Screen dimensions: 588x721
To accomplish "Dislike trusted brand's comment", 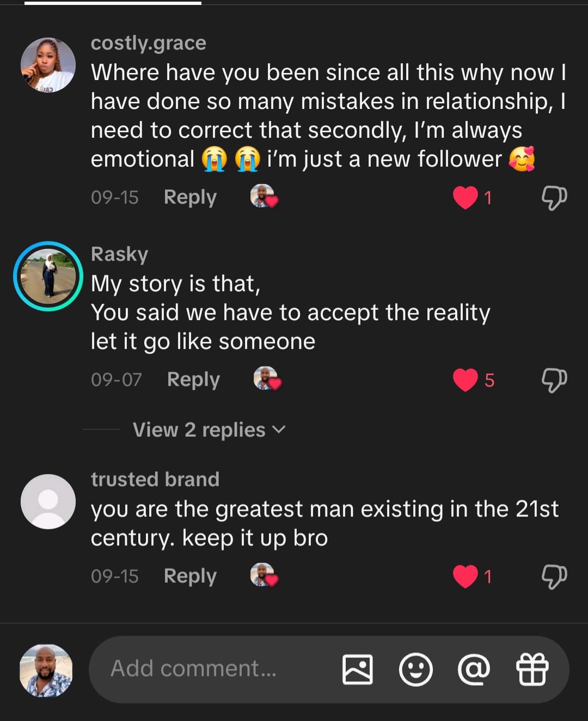I will [x=554, y=576].
